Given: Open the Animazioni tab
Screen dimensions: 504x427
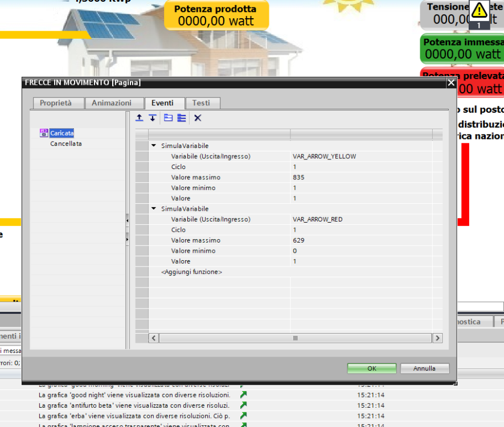Looking at the screenshot, I should coord(112,103).
